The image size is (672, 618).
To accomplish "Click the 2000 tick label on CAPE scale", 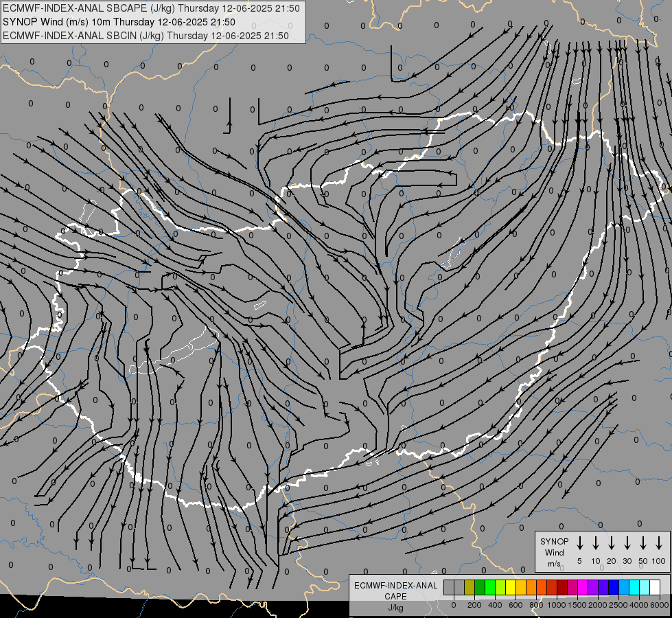I will (598, 605).
